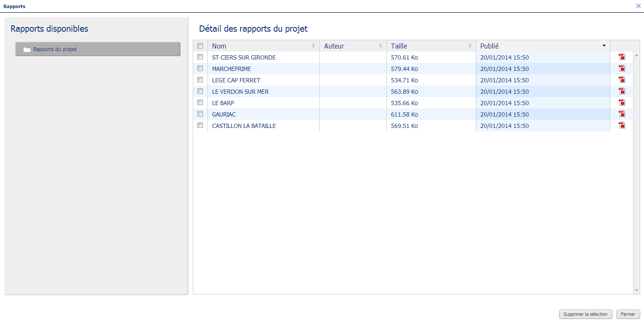Screen dimensions: 644x323
Task: Open PDF icon for GAURIAC report
Action: [622, 114]
